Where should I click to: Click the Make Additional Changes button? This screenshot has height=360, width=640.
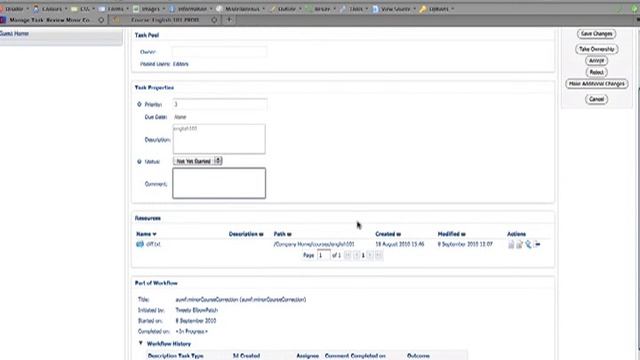(596, 84)
